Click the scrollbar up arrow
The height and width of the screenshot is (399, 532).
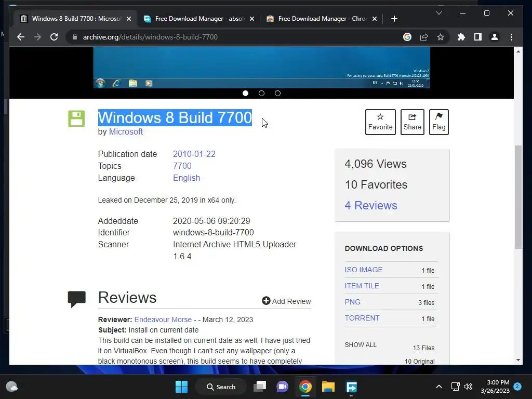click(x=518, y=51)
